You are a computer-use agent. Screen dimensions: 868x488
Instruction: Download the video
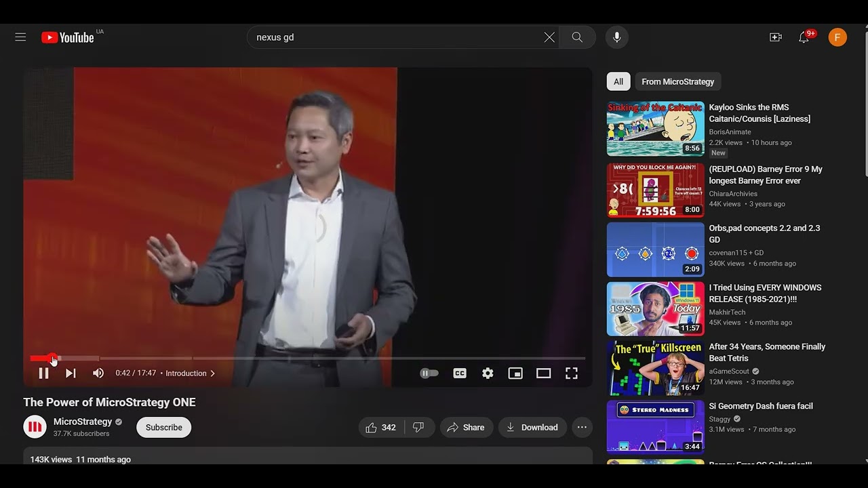(532, 428)
